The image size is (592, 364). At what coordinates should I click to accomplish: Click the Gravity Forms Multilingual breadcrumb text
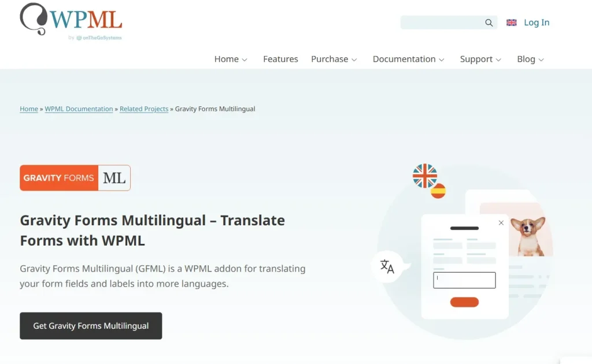(x=215, y=109)
